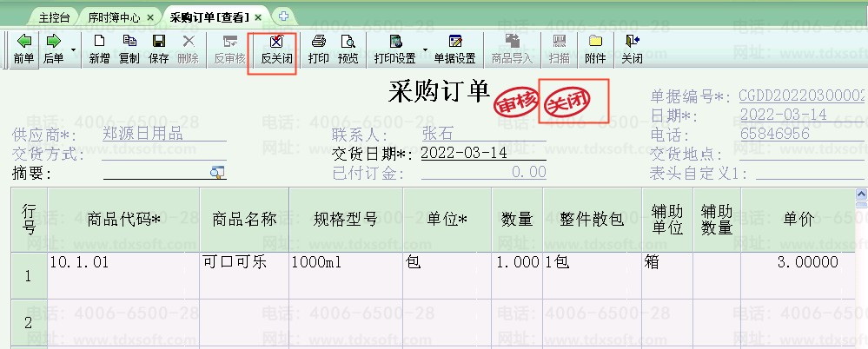The width and height of the screenshot is (868, 349).
Task: Switch to the 序时簿中心 tab
Action: (x=116, y=17)
